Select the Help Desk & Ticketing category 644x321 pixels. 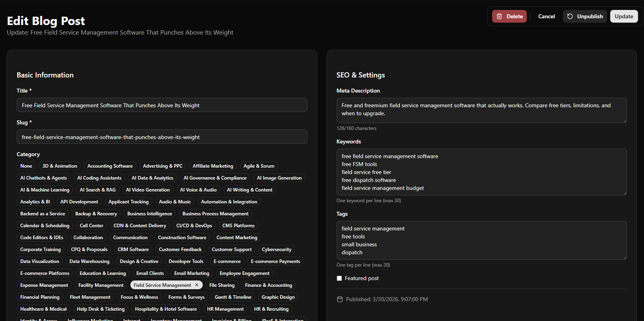(x=101, y=309)
